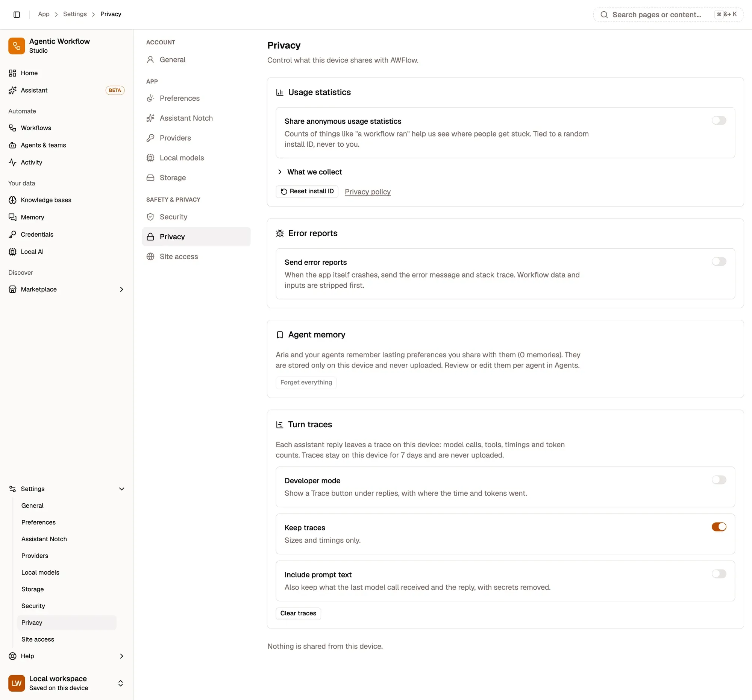This screenshot has width=752, height=700.
Task: Enable Send error reports toggle
Action: pyautogui.click(x=719, y=261)
